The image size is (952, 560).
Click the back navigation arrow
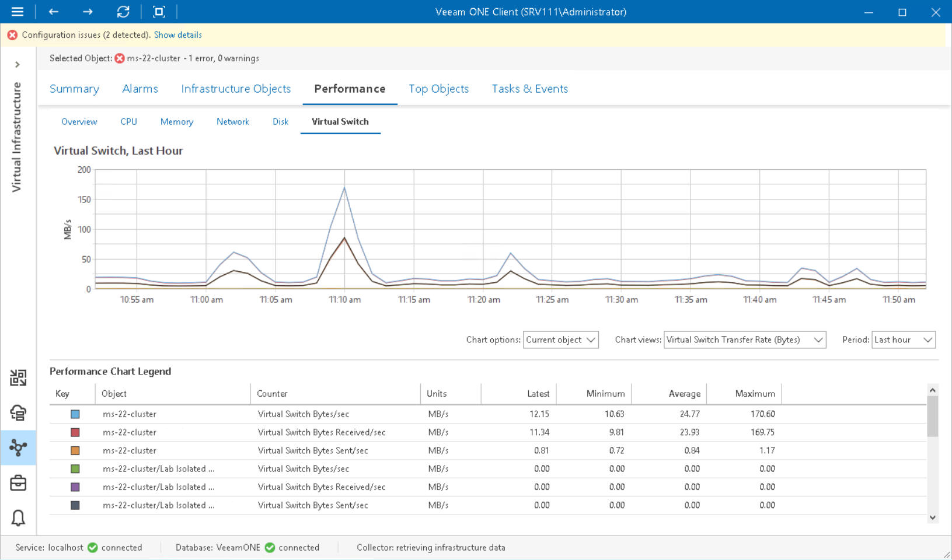click(54, 12)
